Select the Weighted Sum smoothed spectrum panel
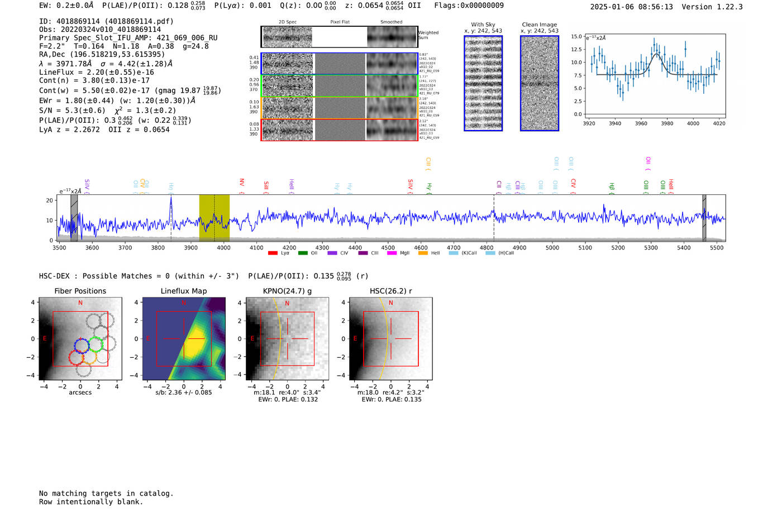 (x=392, y=37)
